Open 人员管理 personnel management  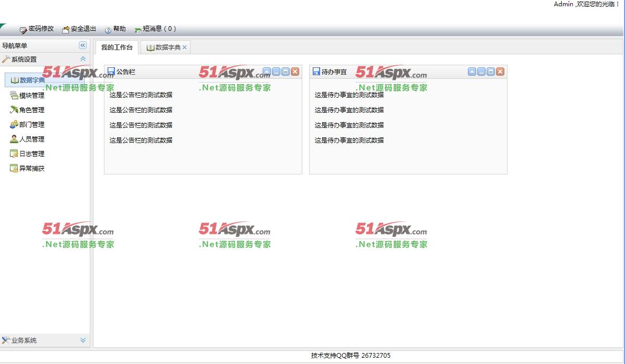click(x=32, y=139)
